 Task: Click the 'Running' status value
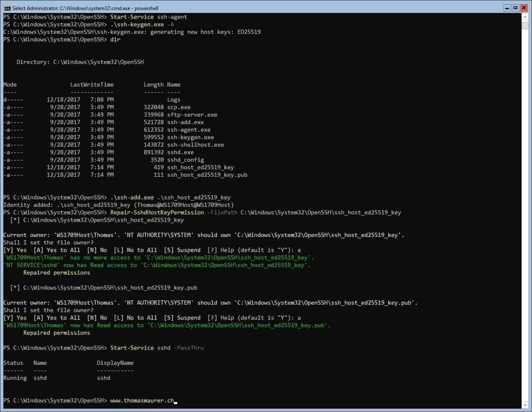click(15, 378)
